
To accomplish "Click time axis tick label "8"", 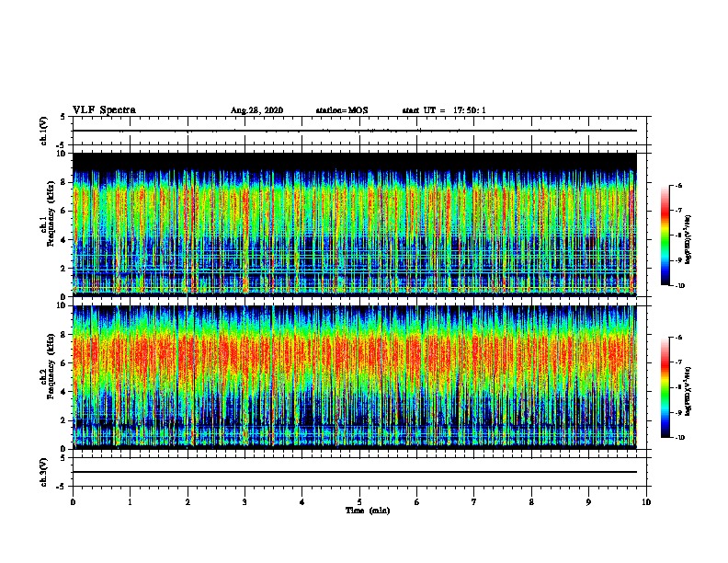I will 531,502.
